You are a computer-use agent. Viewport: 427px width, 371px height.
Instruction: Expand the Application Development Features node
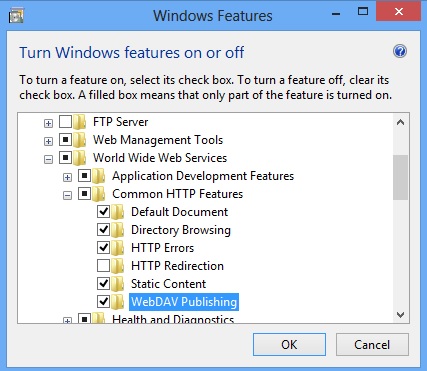(x=67, y=178)
